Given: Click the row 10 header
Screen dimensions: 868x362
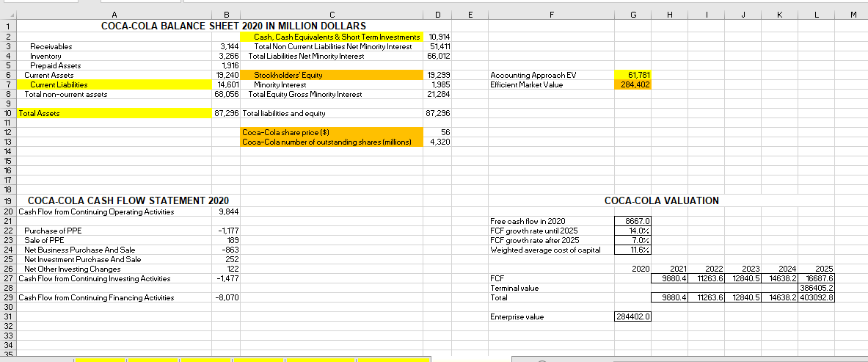Looking at the screenshot, I should [8, 113].
